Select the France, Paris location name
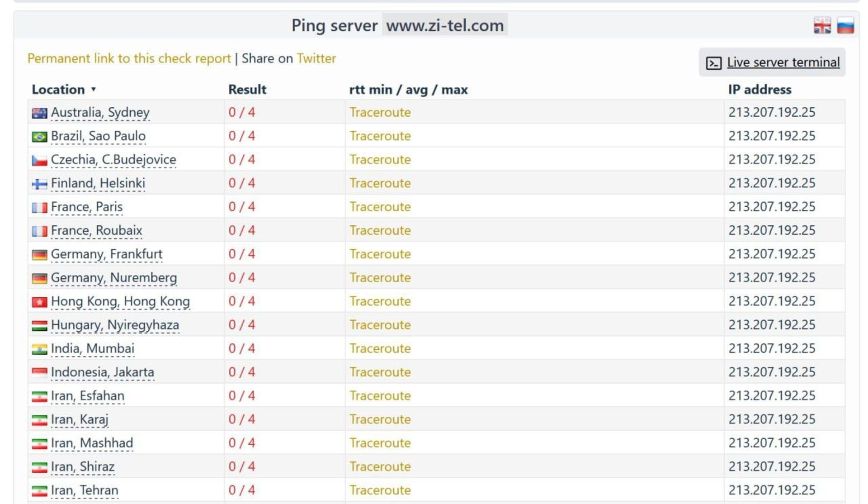The width and height of the screenshot is (868, 504). click(x=86, y=207)
